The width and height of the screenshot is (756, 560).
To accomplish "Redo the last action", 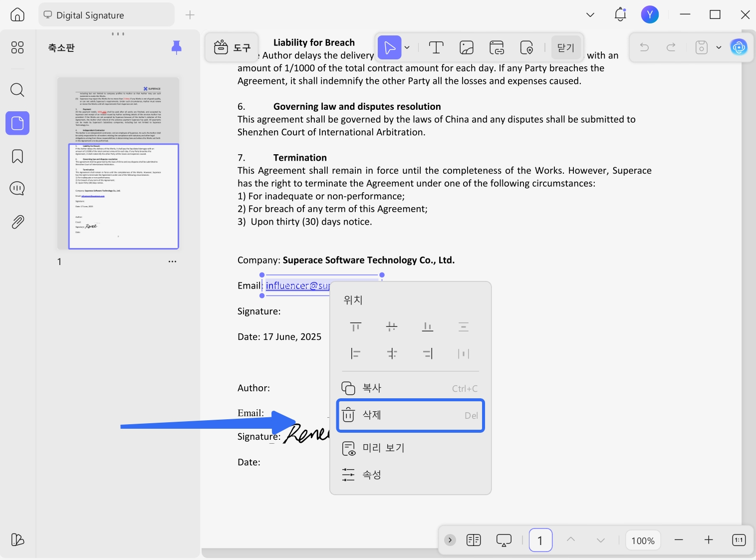I will coord(671,47).
